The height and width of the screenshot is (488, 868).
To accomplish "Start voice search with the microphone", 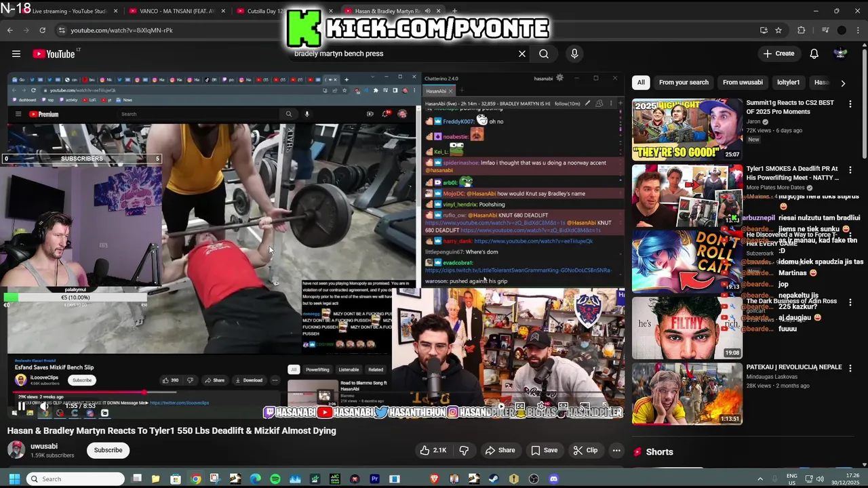I will pos(574,54).
